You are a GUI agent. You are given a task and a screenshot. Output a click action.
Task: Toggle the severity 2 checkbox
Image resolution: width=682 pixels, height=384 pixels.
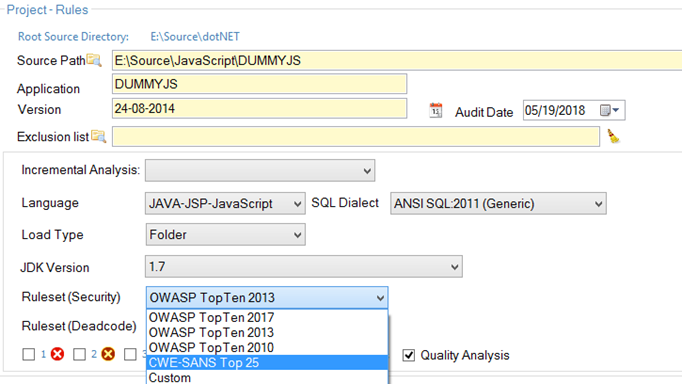79,354
